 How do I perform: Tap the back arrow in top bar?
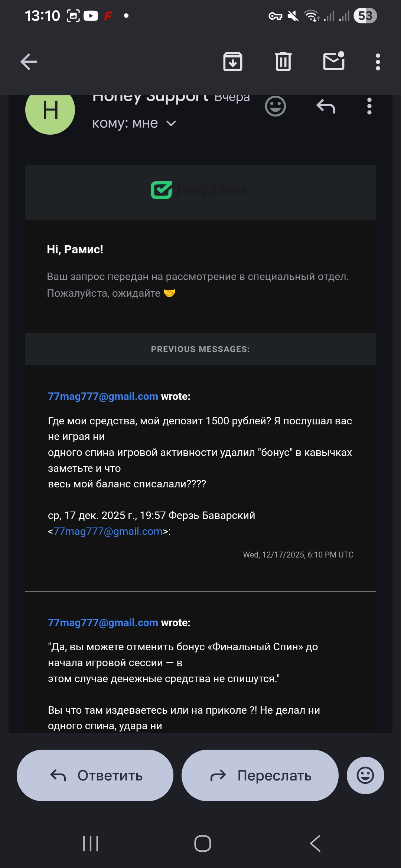29,62
